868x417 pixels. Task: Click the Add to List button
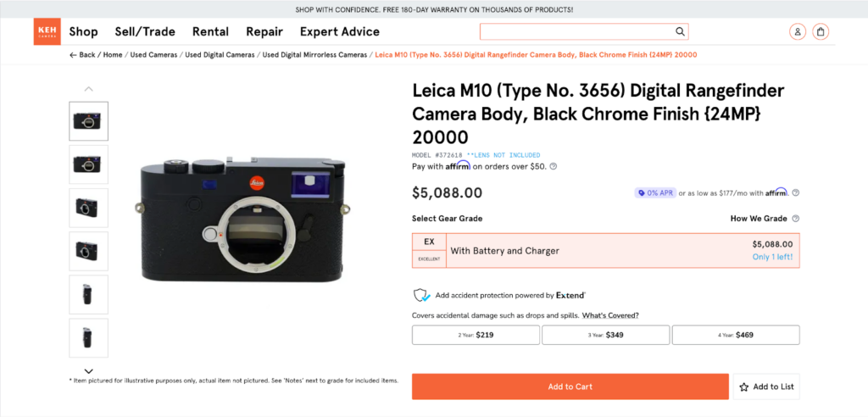pyautogui.click(x=766, y=386)
